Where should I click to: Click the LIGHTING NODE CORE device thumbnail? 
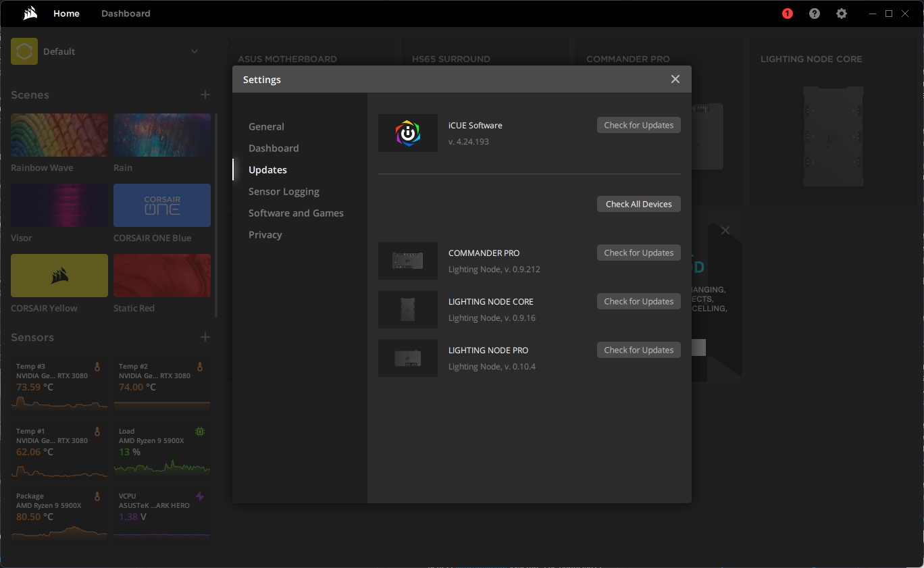pyautogui.click(x=408, y=309)
